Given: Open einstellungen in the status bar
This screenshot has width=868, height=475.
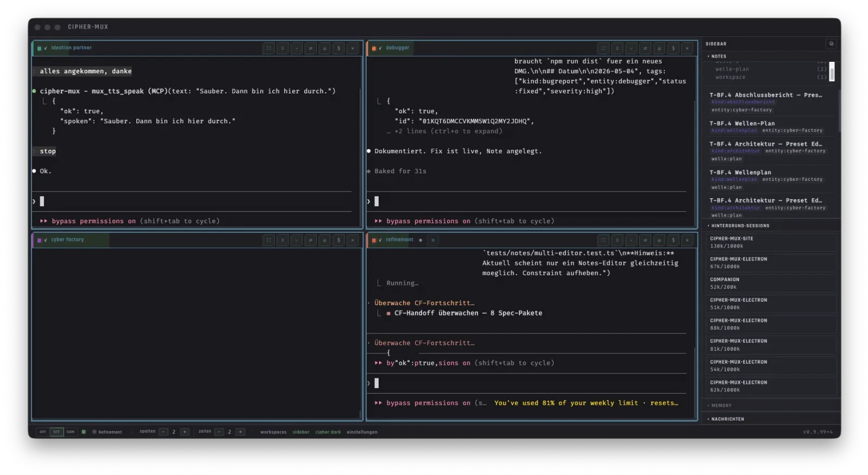Looking at the screenshot, I should coord(362,432).
